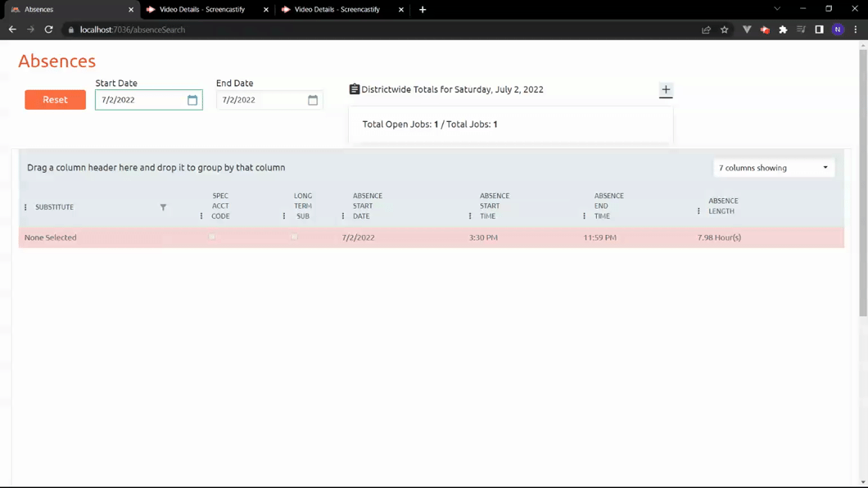
Task: Click the Total Open Jobs summary text
Action: point(430,124)
